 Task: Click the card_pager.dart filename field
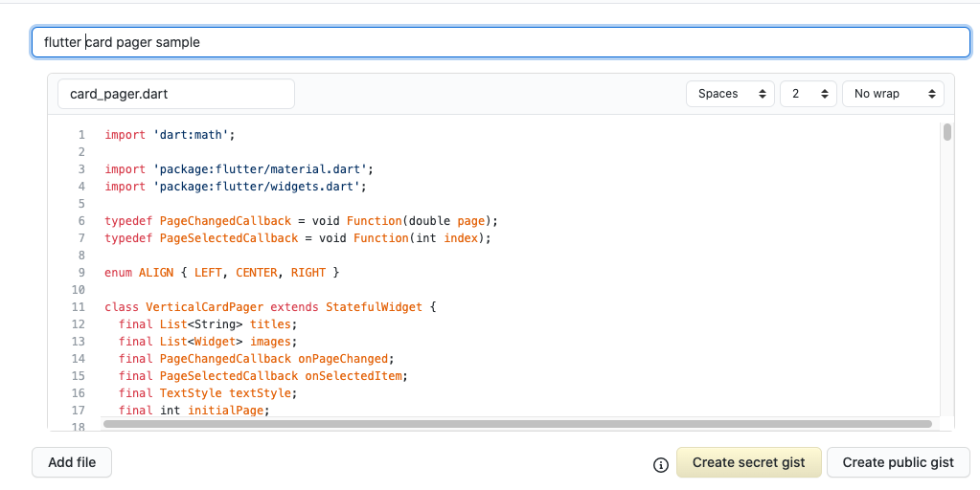[x=176, y=94]
